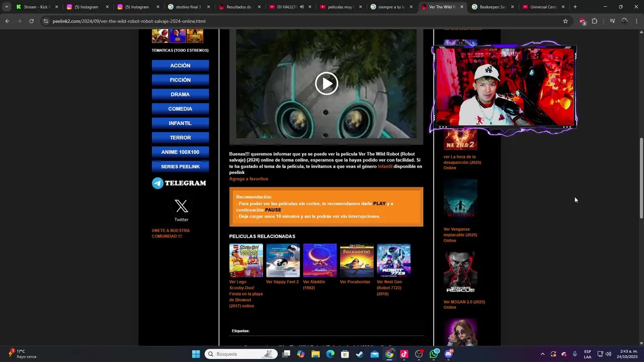Image resolution: width=644 pixels, height=362 pixels.
Task: Reload the page in Chrome
Action: point(31,21)
